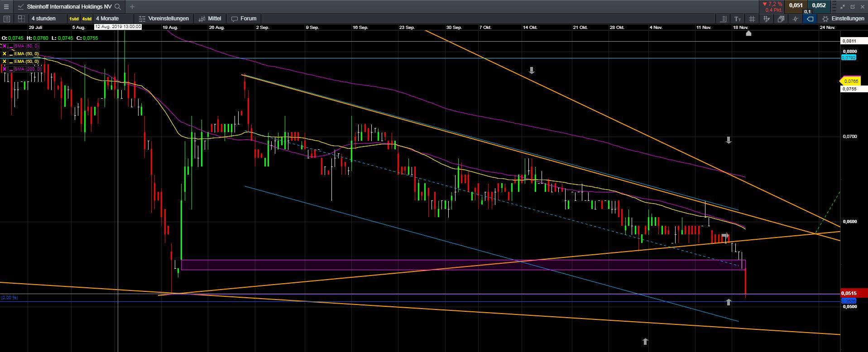Screen dimensions: 868x352
Task: Click the Forum speech bubble icon
Action: coord(235,19)
